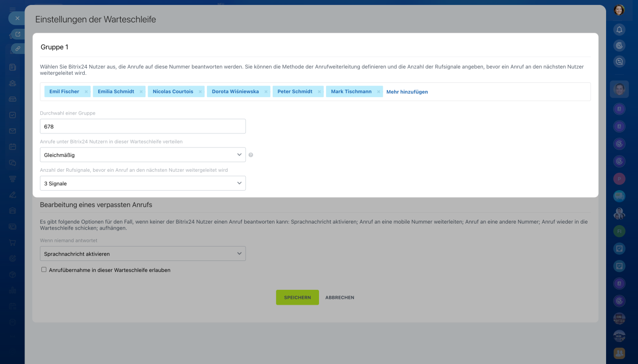Enable Anrufübernahme in dieser Warteschleife checkbox
This screenshot has width=638, height=364.
coord(44,269)
